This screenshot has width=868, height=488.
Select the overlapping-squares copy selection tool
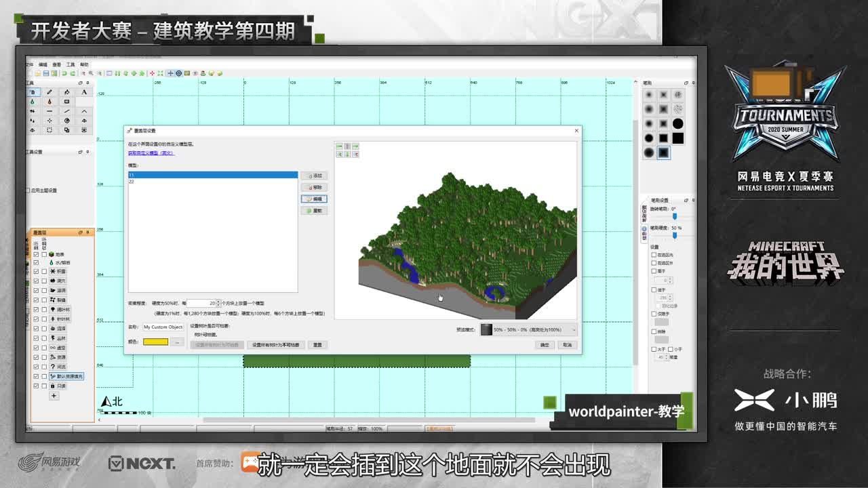coord(66,130)
